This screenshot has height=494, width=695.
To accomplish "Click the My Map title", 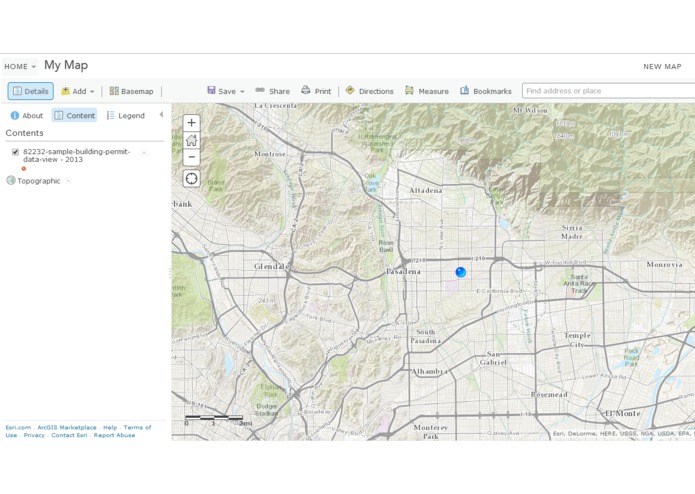I will (66, 66).
